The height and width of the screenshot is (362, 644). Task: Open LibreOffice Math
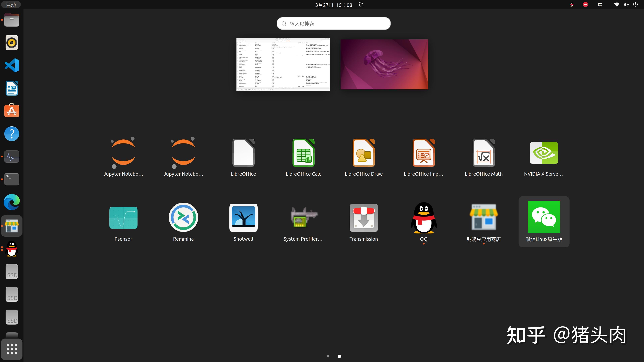484,153
